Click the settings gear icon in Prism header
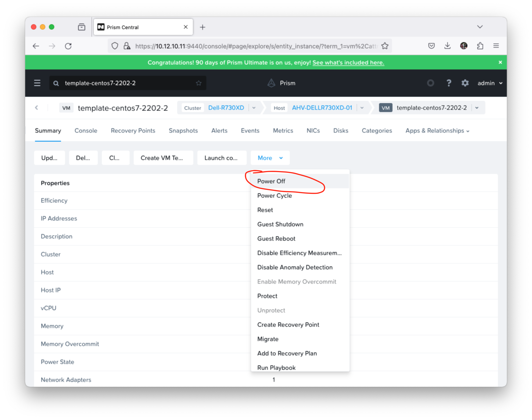Viewport: 532px width, 420px height. coord(465,83)
